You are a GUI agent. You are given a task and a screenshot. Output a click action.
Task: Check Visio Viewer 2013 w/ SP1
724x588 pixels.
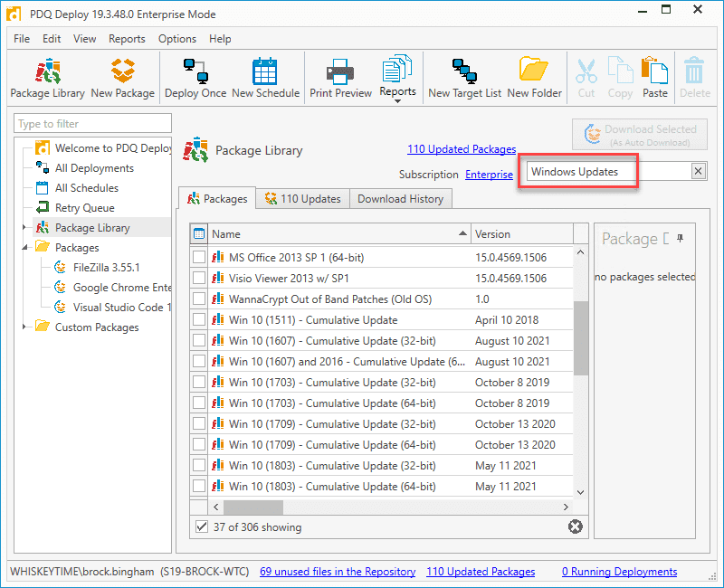(199, 278)
